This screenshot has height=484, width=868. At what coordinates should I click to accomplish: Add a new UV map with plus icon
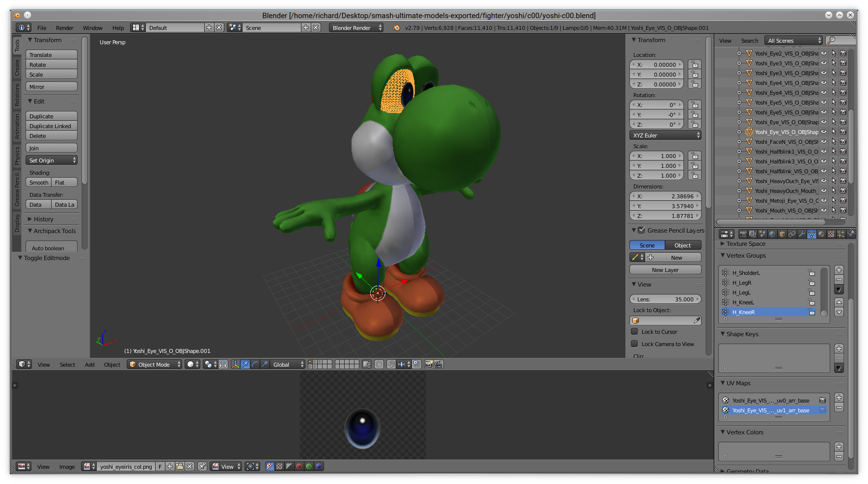point(839,398)
